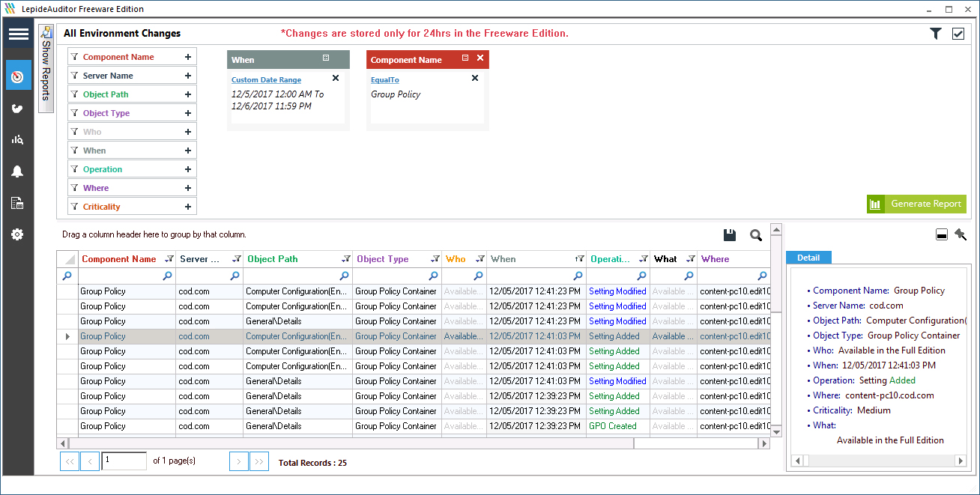Click the filter funnel icon at top right
The height and width of the screenshot is (495, 980).
point(936,34)
